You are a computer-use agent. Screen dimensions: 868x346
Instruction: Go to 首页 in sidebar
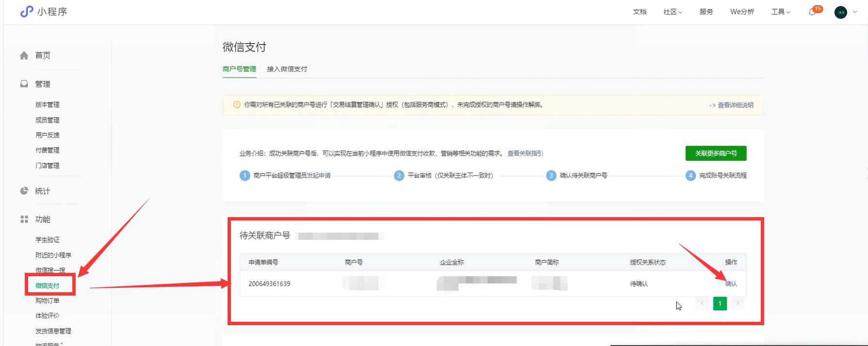tap(43, 55)
